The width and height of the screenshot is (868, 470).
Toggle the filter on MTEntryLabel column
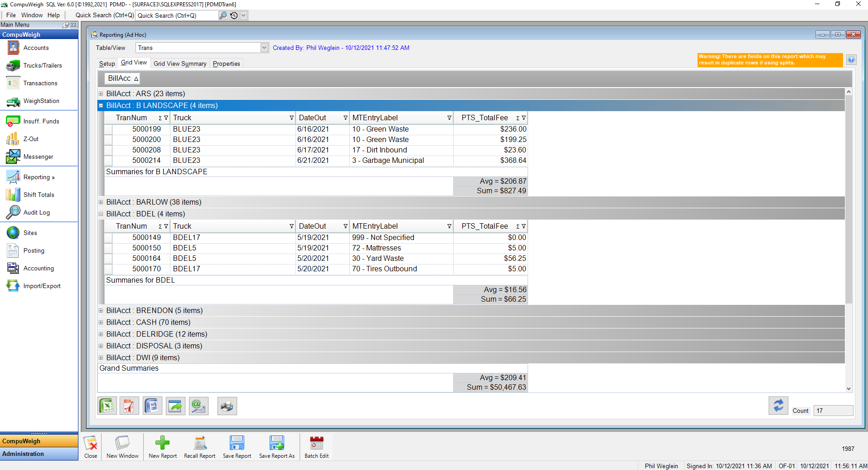(449, 117)
